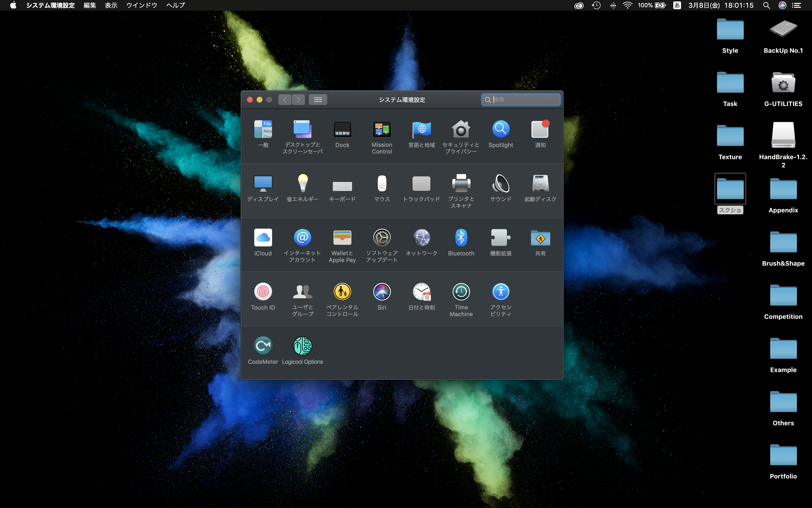This screenshot has width=812, height=508.
Task: Click the show-all grid button
Action: click(x=318, y=100)
